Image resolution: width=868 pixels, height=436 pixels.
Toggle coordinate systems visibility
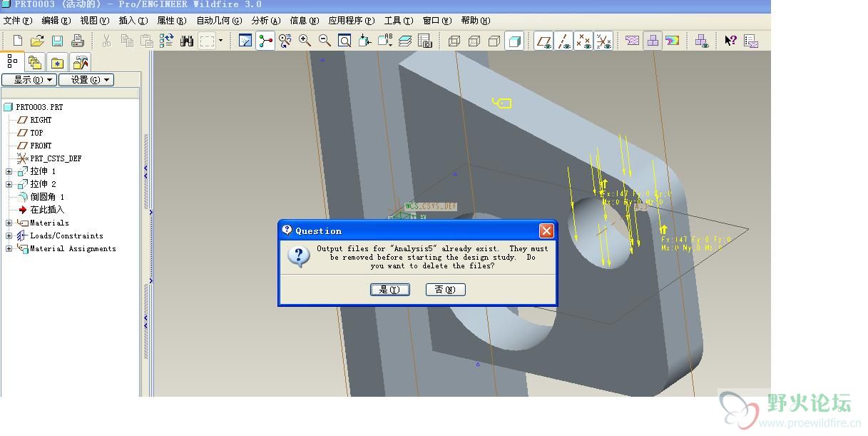point(603,41)
